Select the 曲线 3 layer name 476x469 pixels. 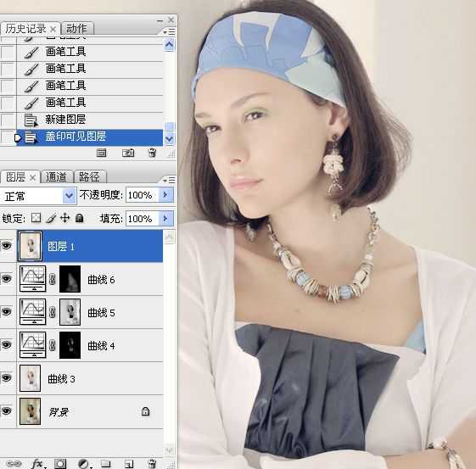61,378
